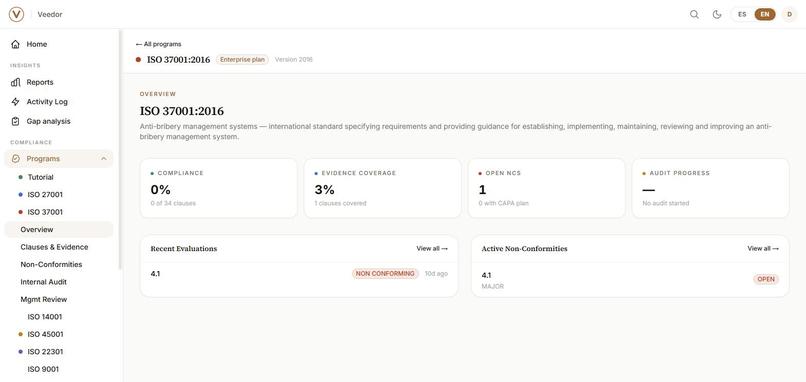Click the Gap analysis clipboard icon

point(15,121)
